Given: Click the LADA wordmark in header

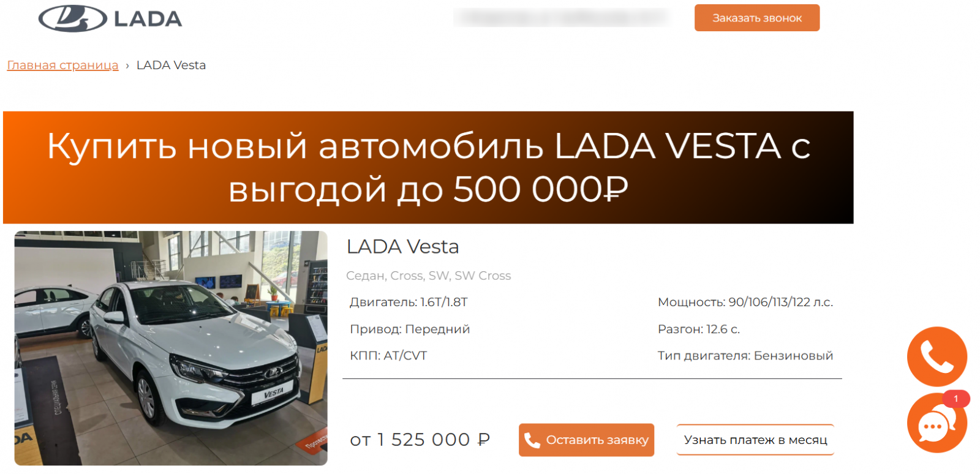Looking at the screenshot, I should (148, 19).
